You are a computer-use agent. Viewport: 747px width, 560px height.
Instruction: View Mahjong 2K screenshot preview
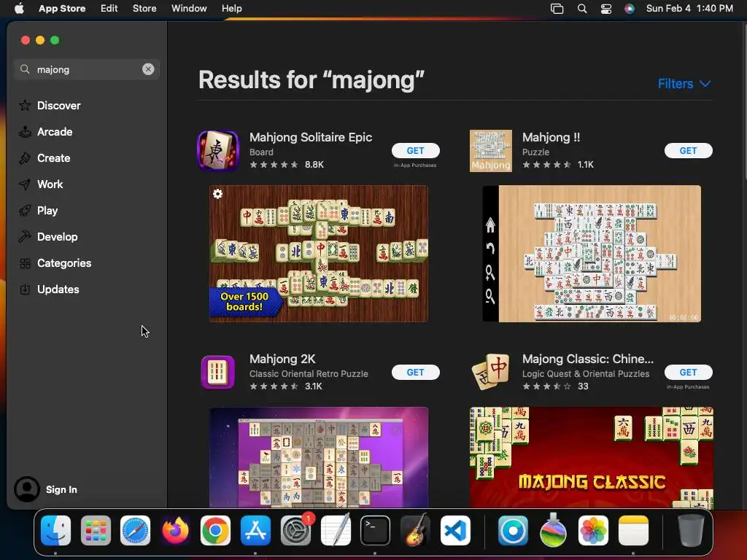tap(319, 457)
